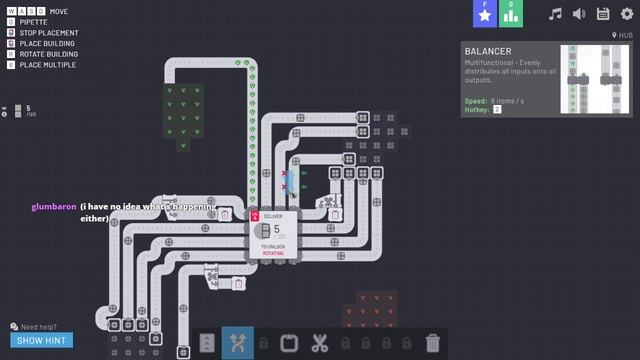Select trash building left of the Hub

click(x=224, y=215)
